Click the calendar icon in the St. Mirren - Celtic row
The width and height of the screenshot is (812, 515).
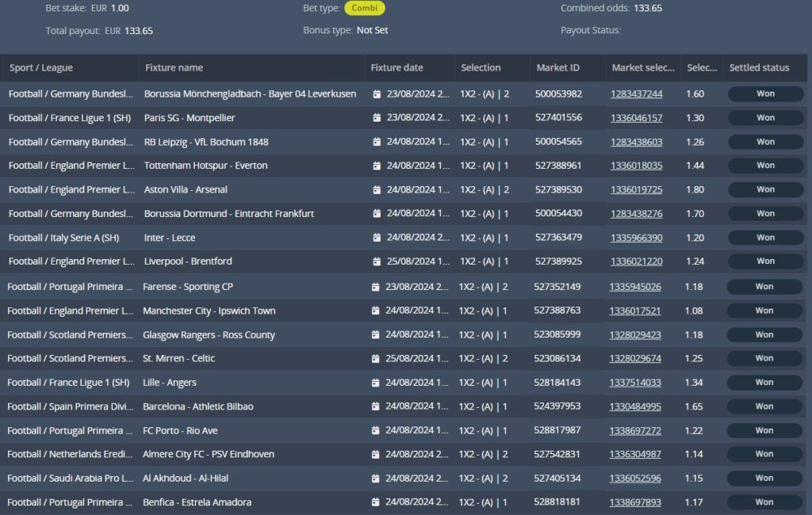pos(375,359)
